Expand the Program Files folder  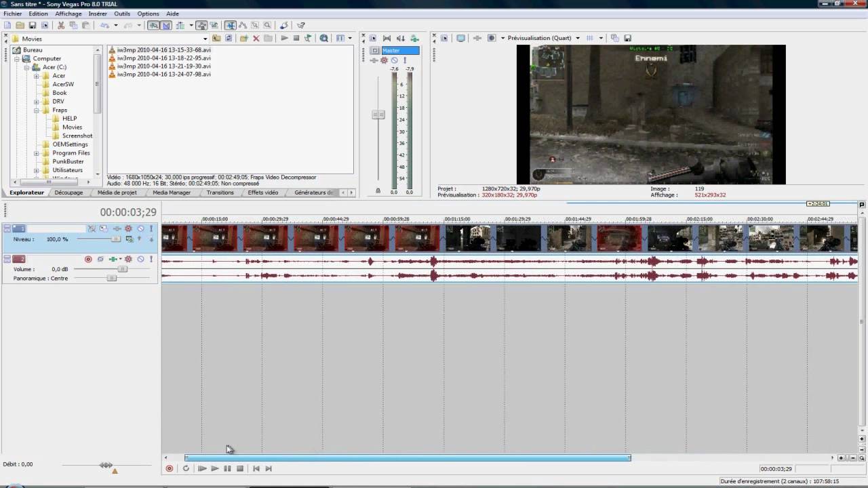pyautogui.click(x=37, y=153)
